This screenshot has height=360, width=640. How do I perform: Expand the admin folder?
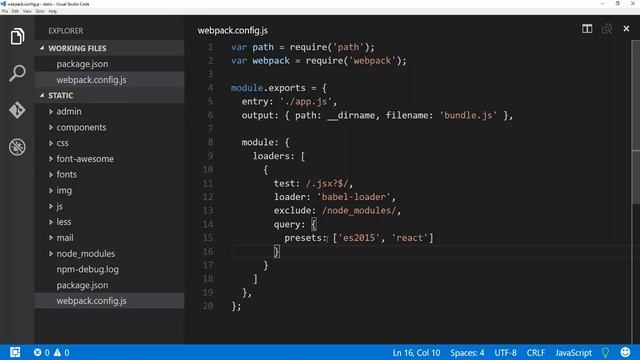coord(51,111)
